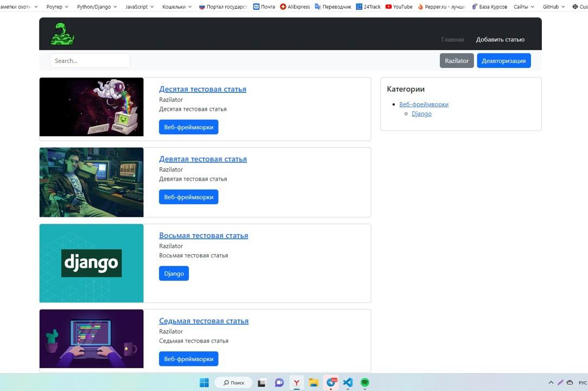
Task: Expand the Python/Django bookmarks folder
Action: (97, 7)
